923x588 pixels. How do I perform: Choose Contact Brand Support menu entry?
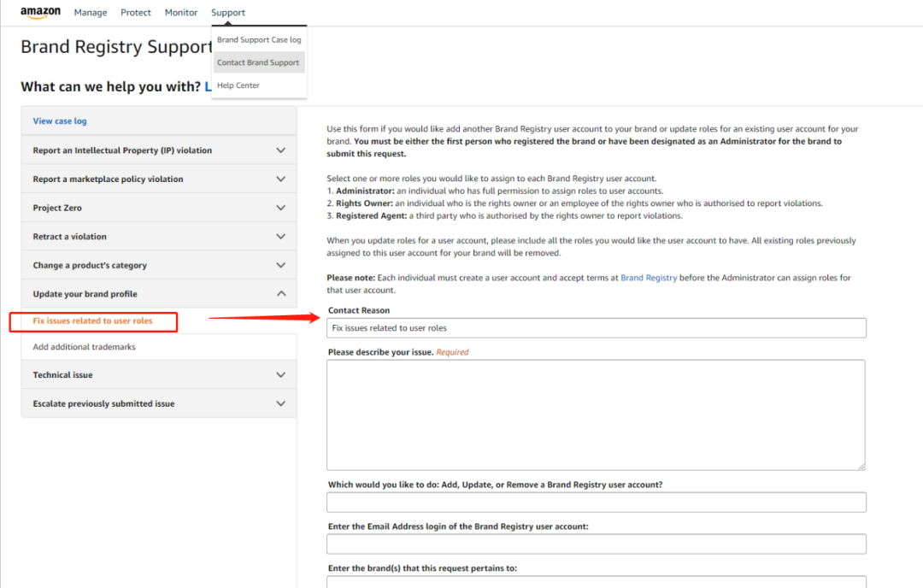click(259, 62)
